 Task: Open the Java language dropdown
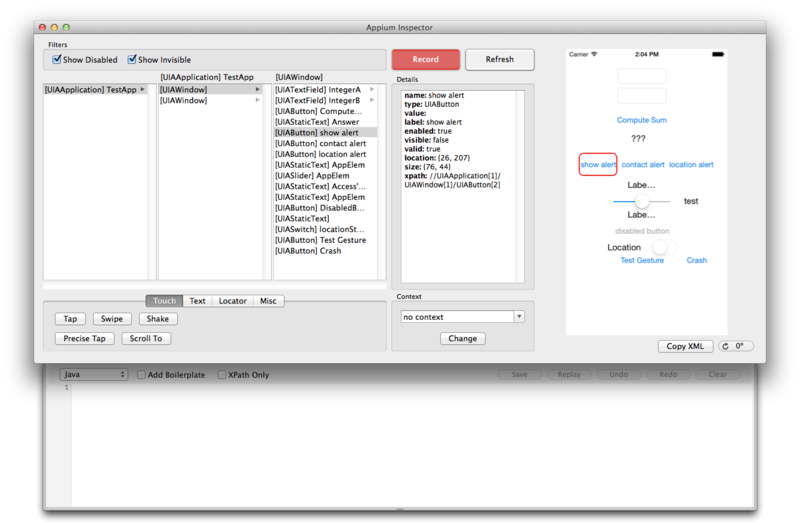pos(94,374)
